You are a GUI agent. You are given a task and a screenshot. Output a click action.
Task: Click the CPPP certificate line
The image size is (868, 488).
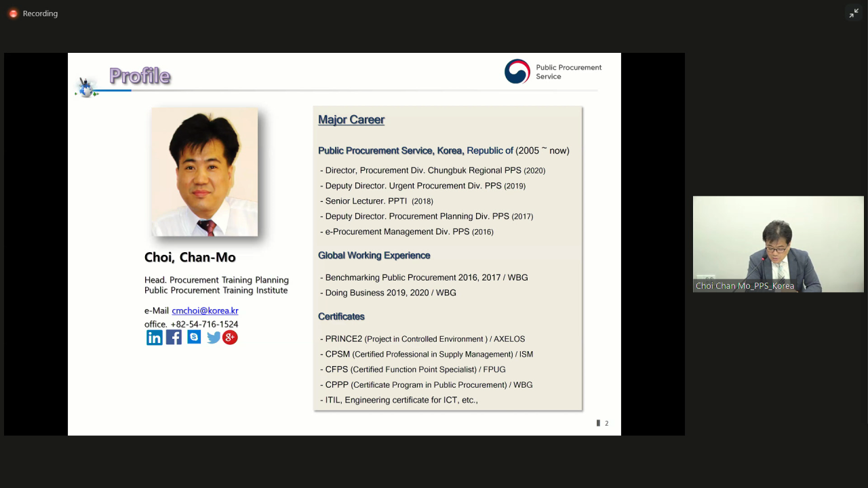coord(427,384)
